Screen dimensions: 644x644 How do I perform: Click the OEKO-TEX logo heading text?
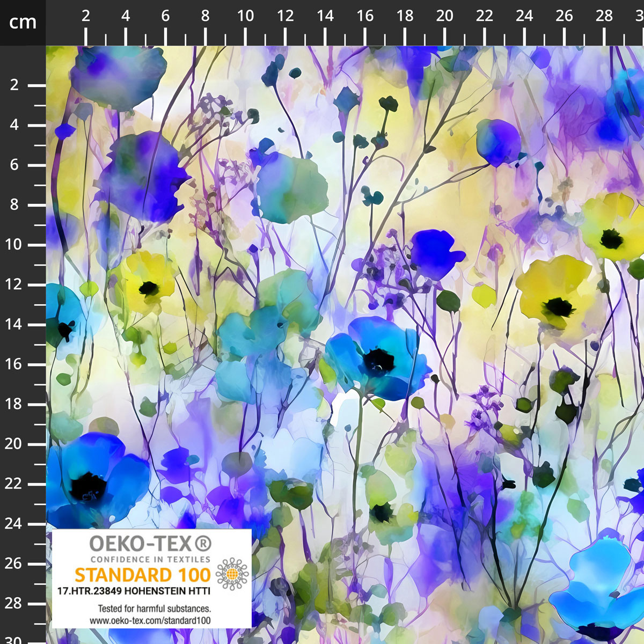[x=141, y=544]
